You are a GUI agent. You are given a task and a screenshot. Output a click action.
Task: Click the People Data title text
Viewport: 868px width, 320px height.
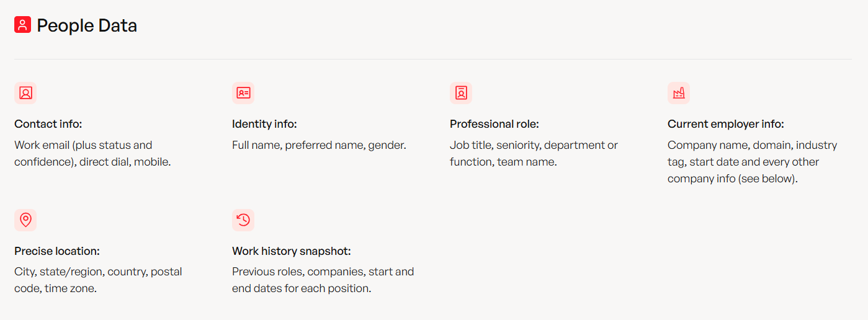point(87,25)
